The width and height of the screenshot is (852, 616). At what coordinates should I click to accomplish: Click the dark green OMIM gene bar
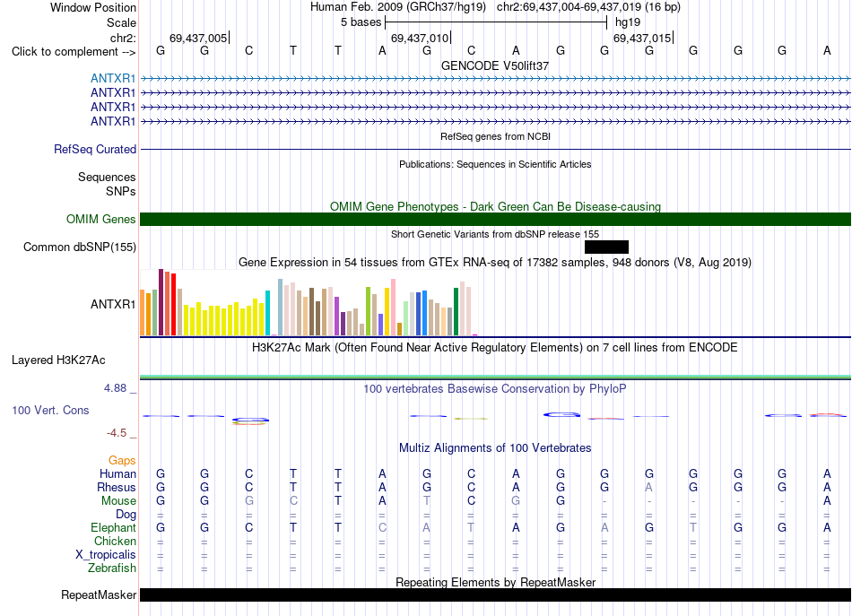click(496, 219)
